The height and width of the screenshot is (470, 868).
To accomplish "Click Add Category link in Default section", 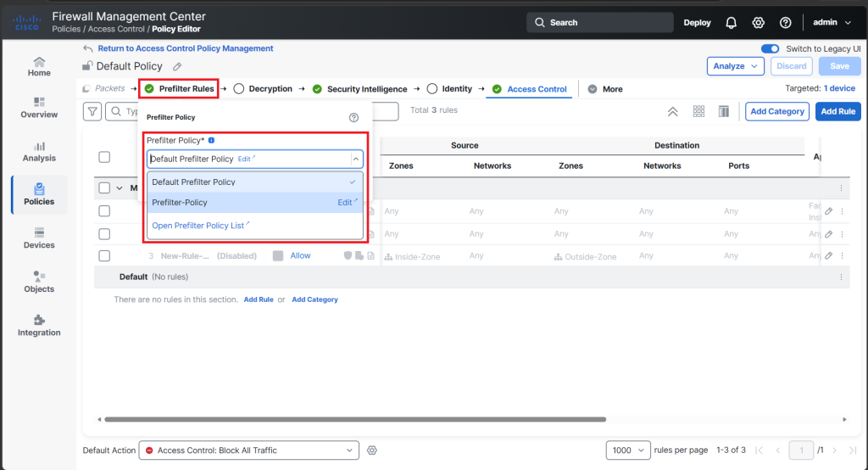I will (314, 299).
